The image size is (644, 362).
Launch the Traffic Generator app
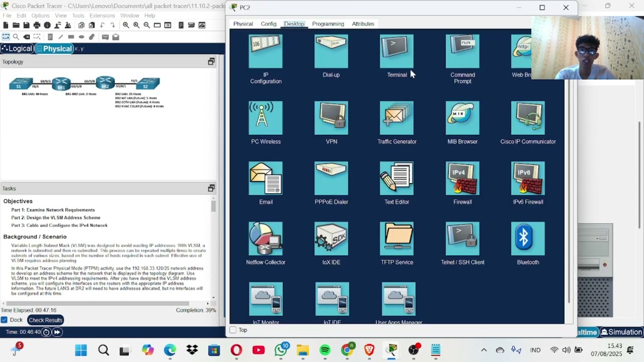(x=396, y=118)
